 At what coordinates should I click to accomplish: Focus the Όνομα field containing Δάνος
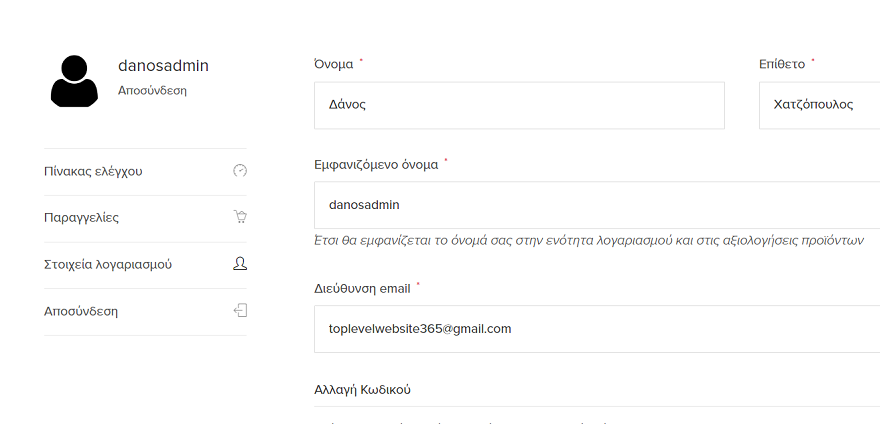click(518, 105)
